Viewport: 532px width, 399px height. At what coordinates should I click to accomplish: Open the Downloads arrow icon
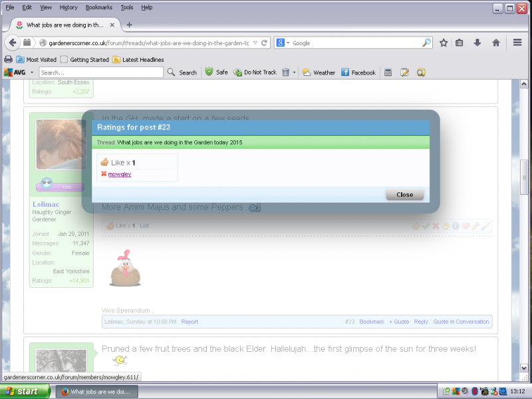(477, 43)
